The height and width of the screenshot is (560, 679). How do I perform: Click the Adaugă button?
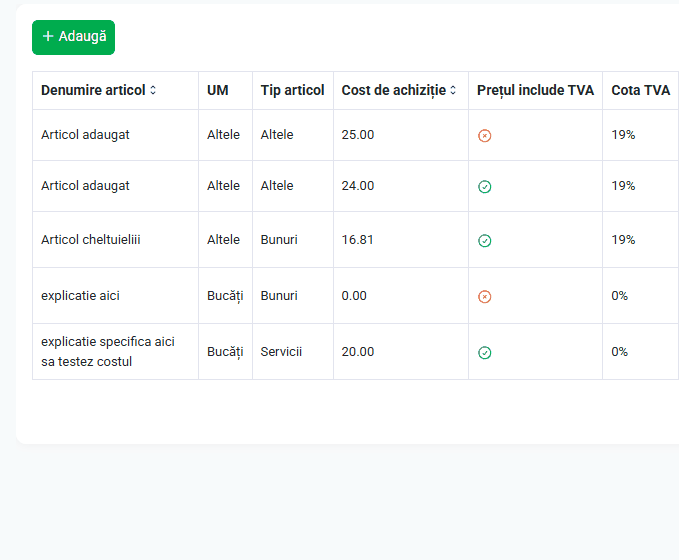point(73,37)
